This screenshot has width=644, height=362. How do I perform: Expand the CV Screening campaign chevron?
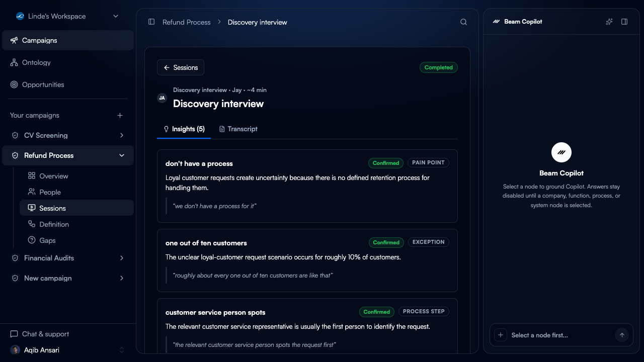(x=122, y=135)
